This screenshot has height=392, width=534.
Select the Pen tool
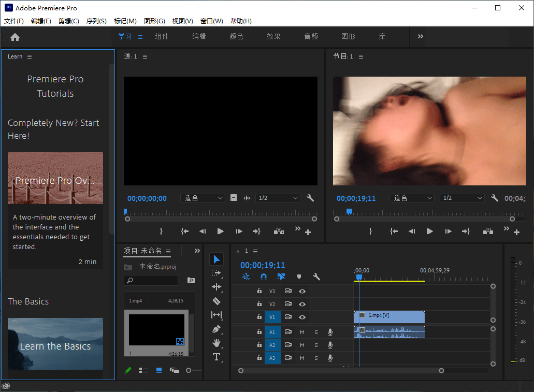click(x=217, y=329)
